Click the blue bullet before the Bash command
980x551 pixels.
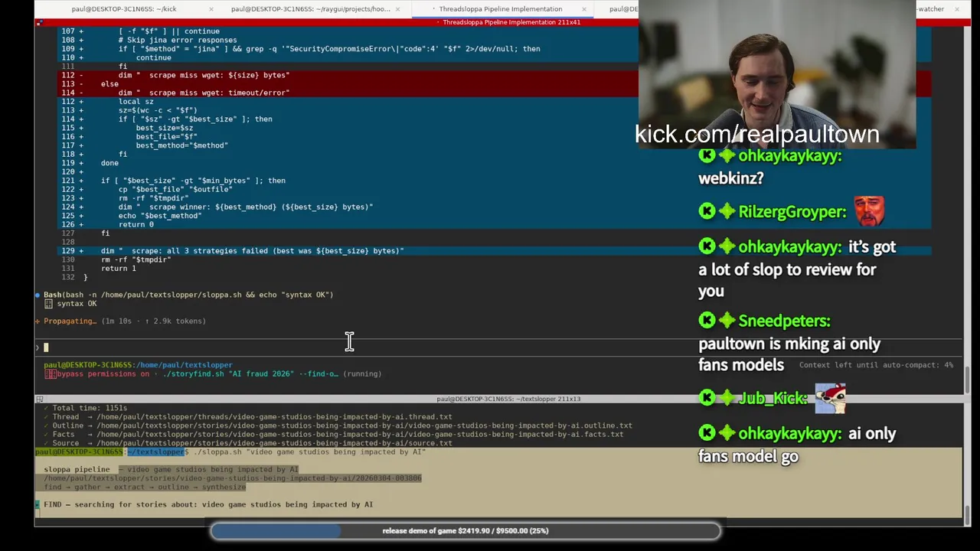pos(38,295)
